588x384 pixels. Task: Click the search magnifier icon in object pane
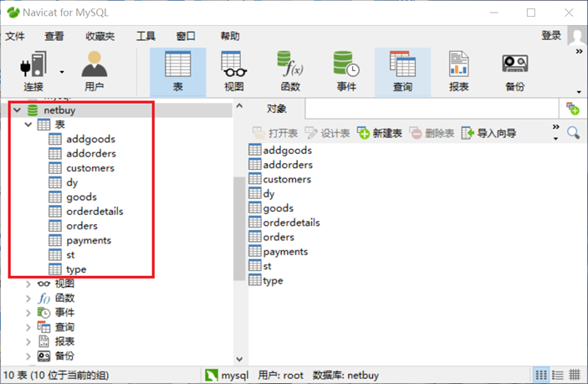[x=573, y=133]
